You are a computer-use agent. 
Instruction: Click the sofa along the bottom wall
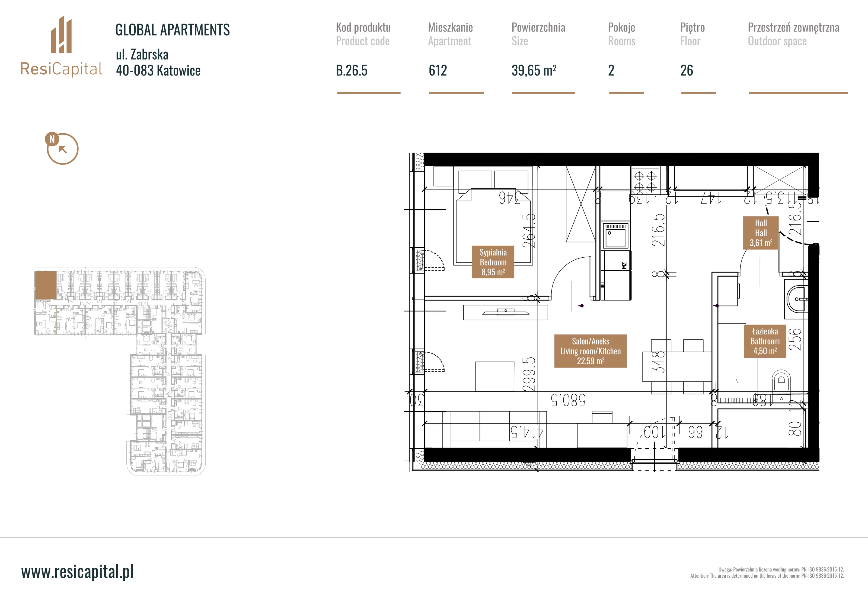click(494, 429)
